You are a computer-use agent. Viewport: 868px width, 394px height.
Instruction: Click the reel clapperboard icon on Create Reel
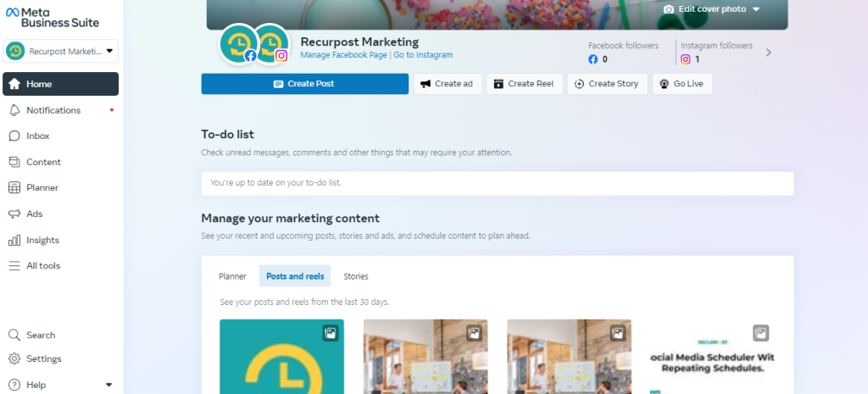click(498, 84)
